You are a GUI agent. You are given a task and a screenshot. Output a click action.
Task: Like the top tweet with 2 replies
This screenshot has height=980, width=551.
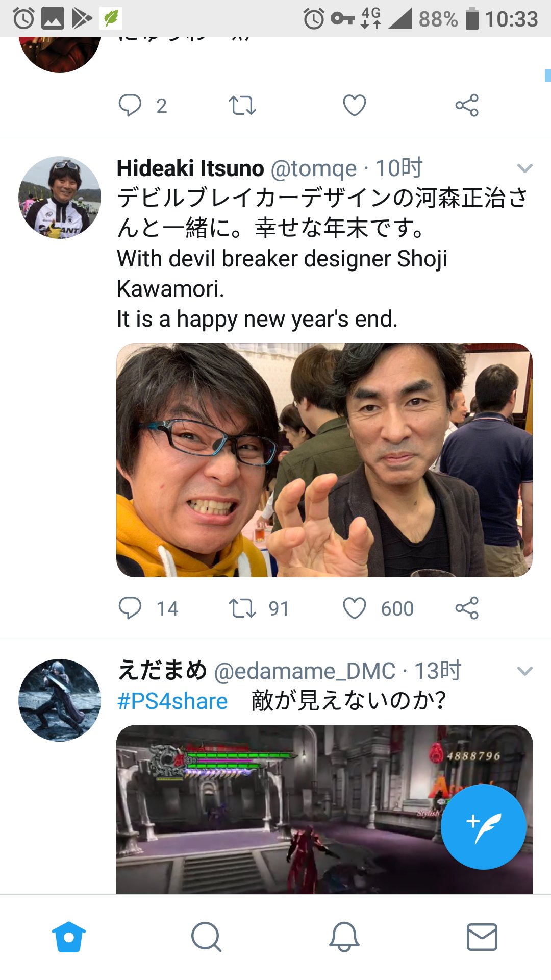[x=354, y=106]
